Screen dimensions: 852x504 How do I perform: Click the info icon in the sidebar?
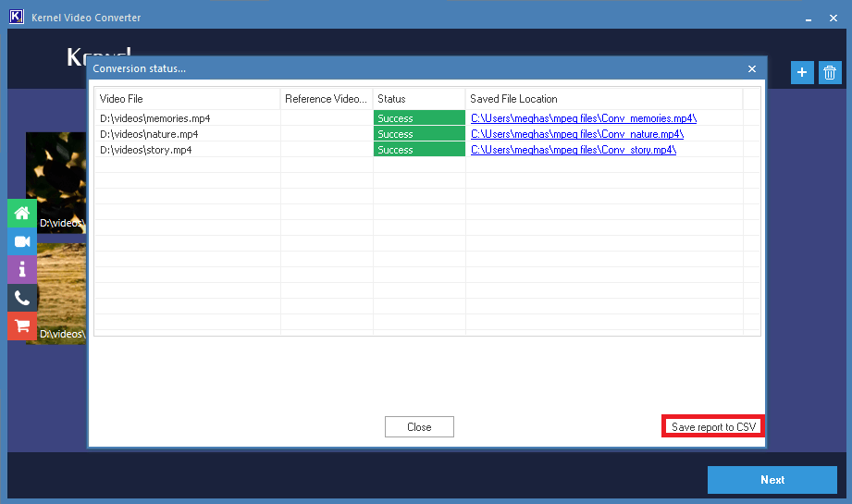click(21, 269)
